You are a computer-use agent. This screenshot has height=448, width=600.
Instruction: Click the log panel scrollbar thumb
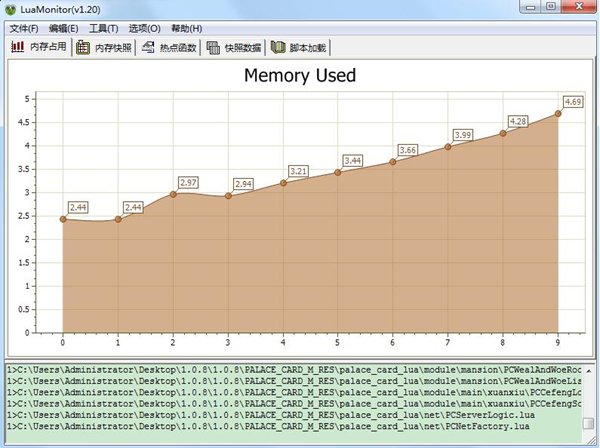(589, 424)
